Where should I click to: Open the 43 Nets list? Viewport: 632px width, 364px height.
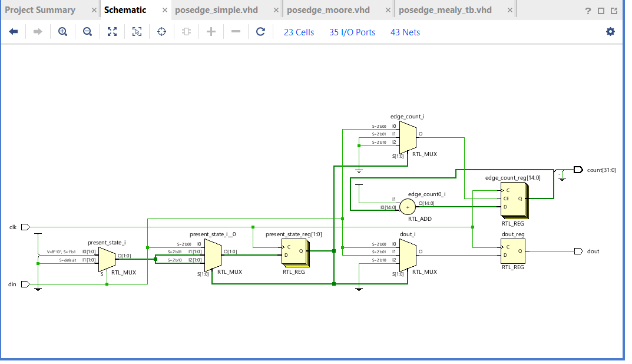click(x=405, y=32)
